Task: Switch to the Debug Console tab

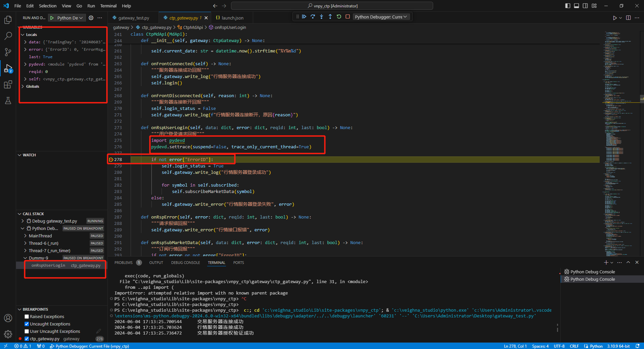Action: 185,263
